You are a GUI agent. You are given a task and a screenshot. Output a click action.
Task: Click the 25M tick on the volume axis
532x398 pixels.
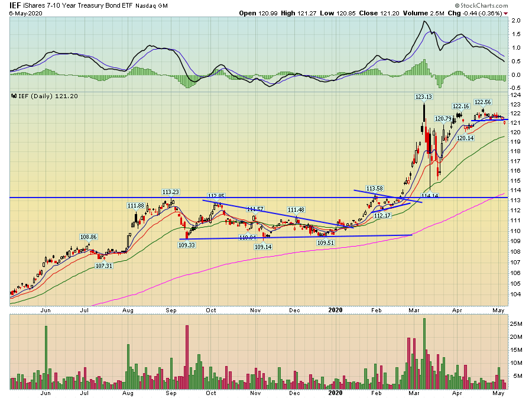point(515,323)
